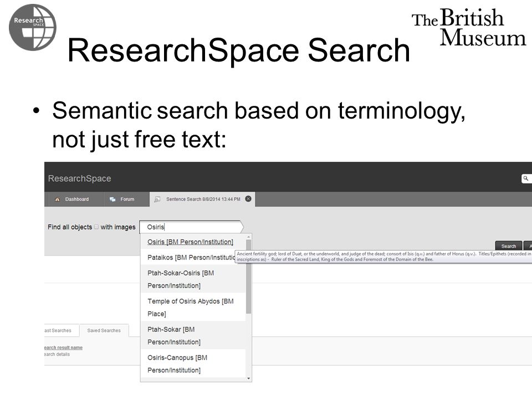
Task: Close the Sentence Search tab
Action: [x=248, y=199]
